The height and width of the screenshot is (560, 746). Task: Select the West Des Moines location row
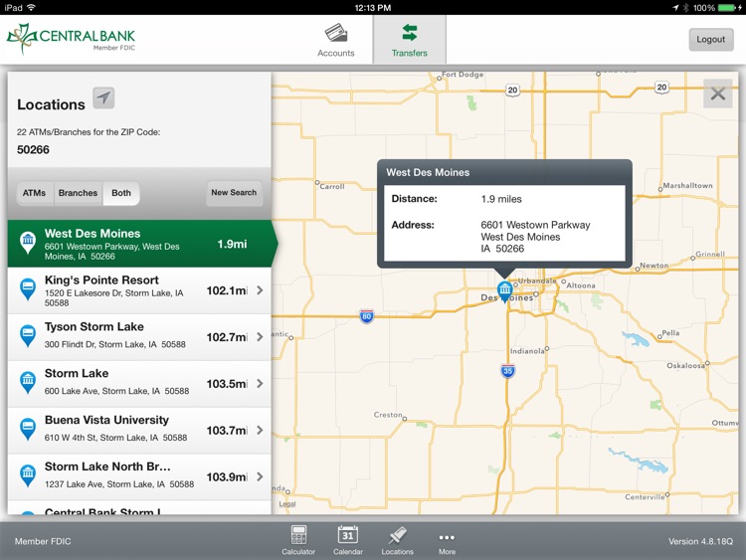click(x=140, y=244)
